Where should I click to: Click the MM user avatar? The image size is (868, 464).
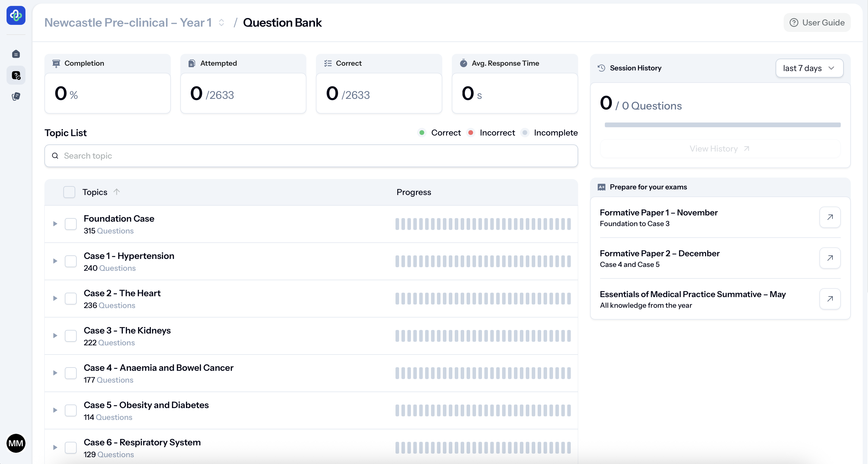pyautogui.click(x=16, y=443)
